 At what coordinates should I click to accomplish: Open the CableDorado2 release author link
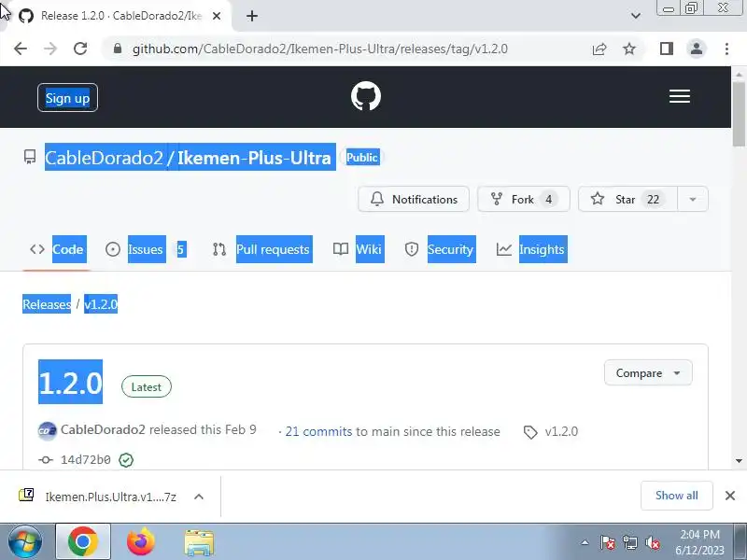[x=103, y=429]
